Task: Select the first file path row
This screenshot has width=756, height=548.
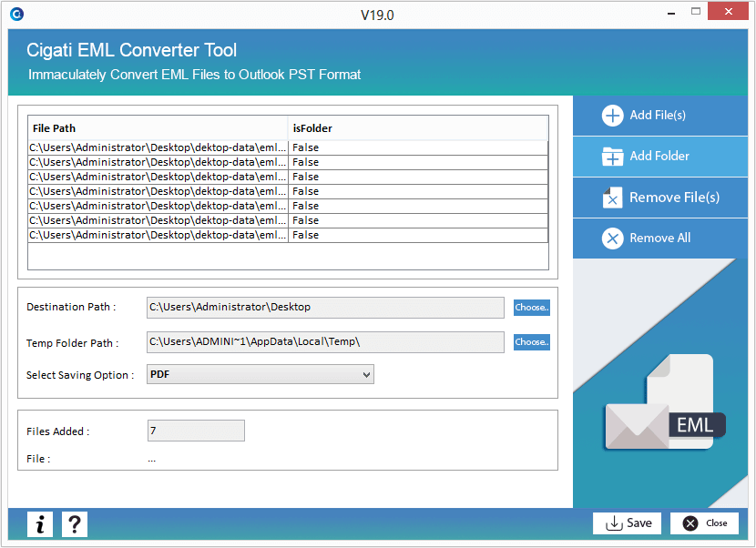Action: [288, 147]
